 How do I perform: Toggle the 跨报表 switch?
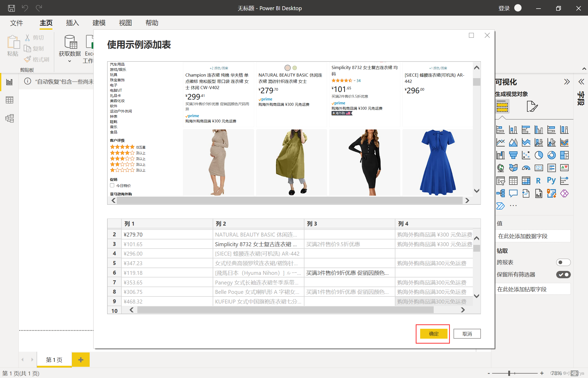tap(563, 262)
